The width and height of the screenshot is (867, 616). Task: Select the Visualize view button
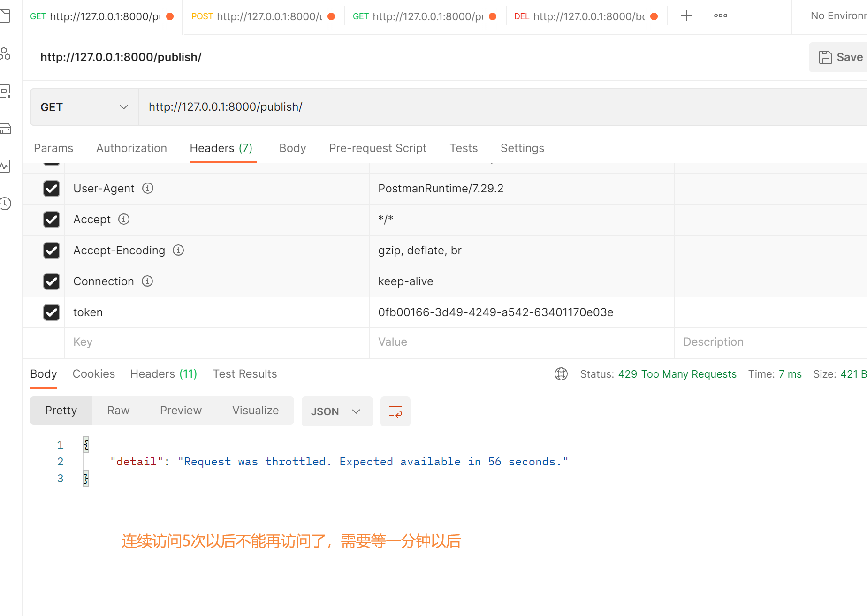256,411
